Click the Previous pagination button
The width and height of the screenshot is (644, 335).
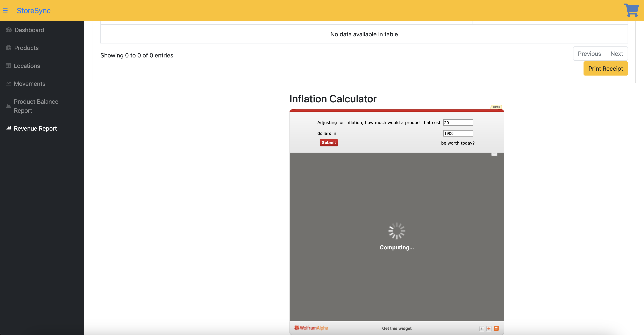589,54
